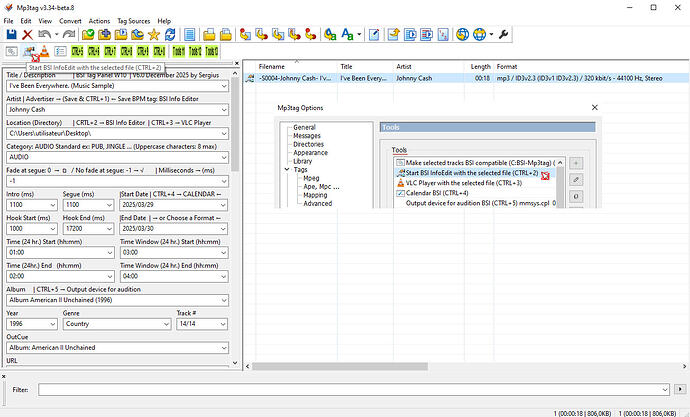Click the Tag to Filename conversion icon
Screen dimensions: 690x417
tap(246, 34)
